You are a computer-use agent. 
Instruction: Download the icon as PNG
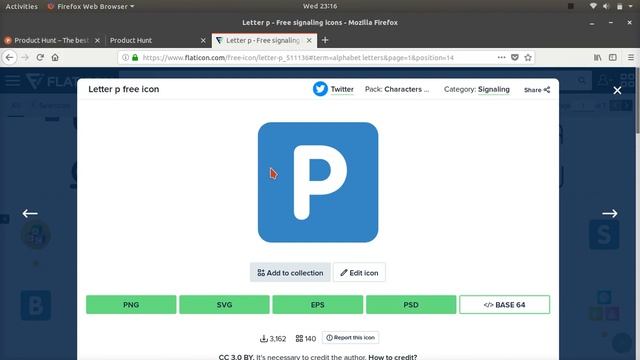131,304
